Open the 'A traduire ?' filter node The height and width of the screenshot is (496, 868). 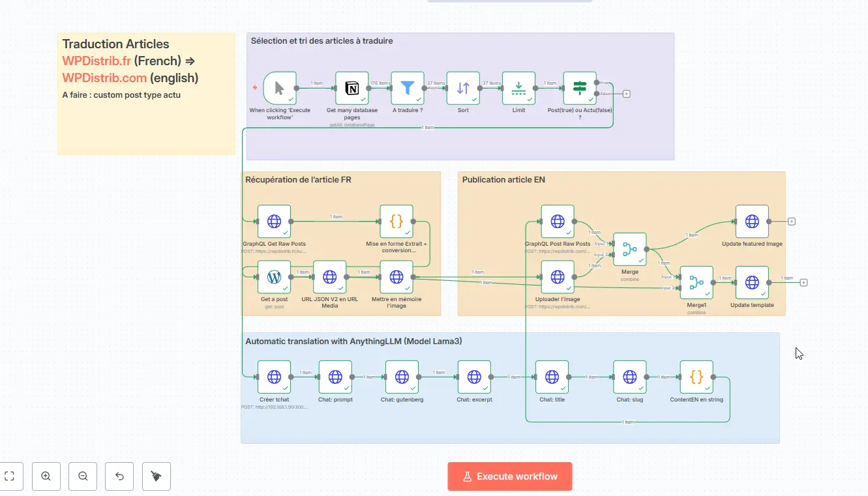click(x=408, y=88)
